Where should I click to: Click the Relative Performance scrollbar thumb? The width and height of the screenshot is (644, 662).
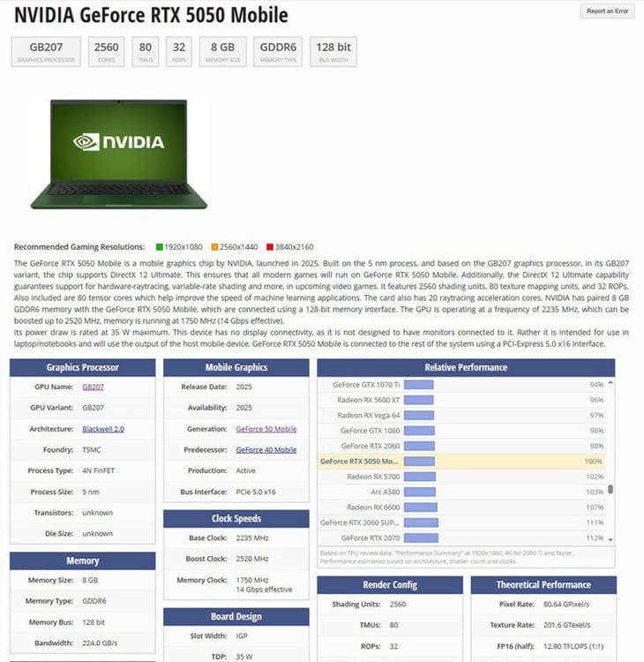tap(610, 489)
